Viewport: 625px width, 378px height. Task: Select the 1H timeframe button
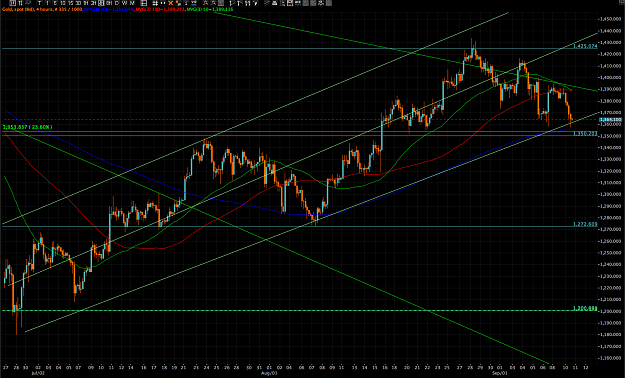coord(86,3)
